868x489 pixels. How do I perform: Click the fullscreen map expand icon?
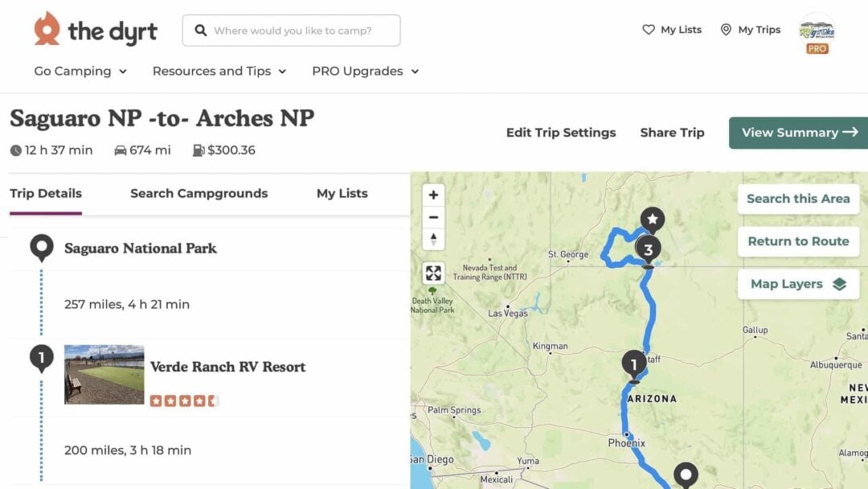click(x=433, y=273)
